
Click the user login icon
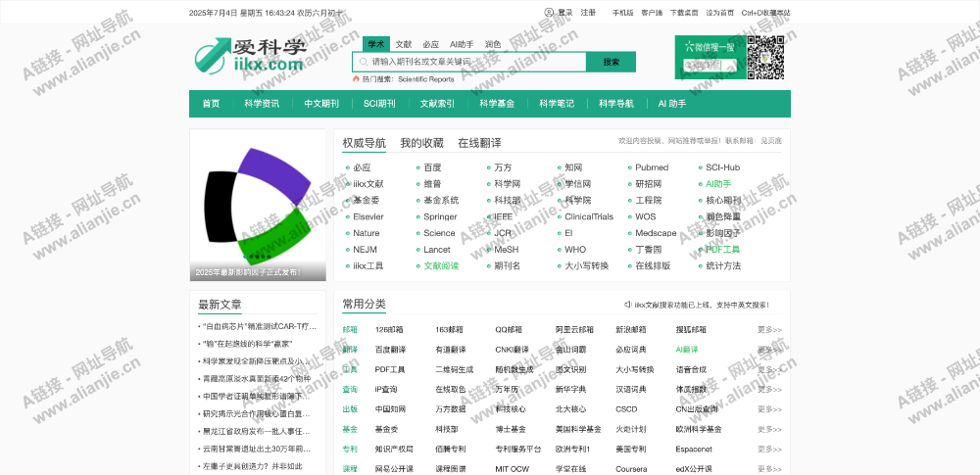click(549, 13)
